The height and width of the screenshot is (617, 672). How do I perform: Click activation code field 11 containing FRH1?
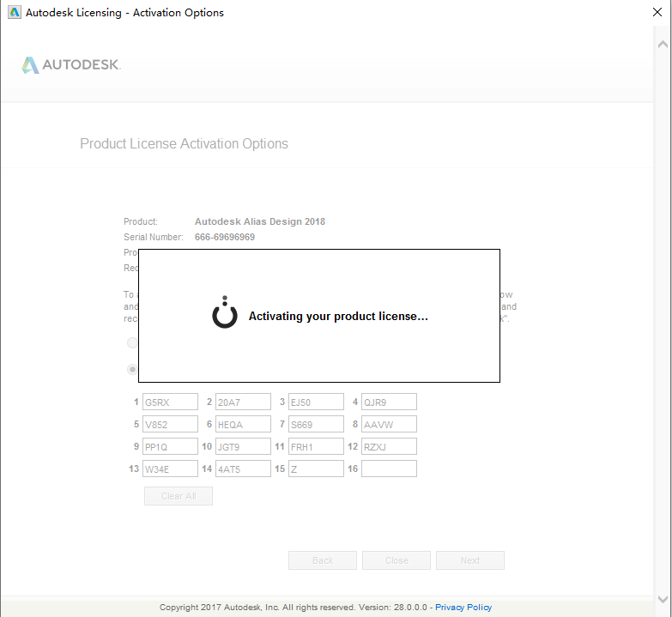tap(316, 446)
